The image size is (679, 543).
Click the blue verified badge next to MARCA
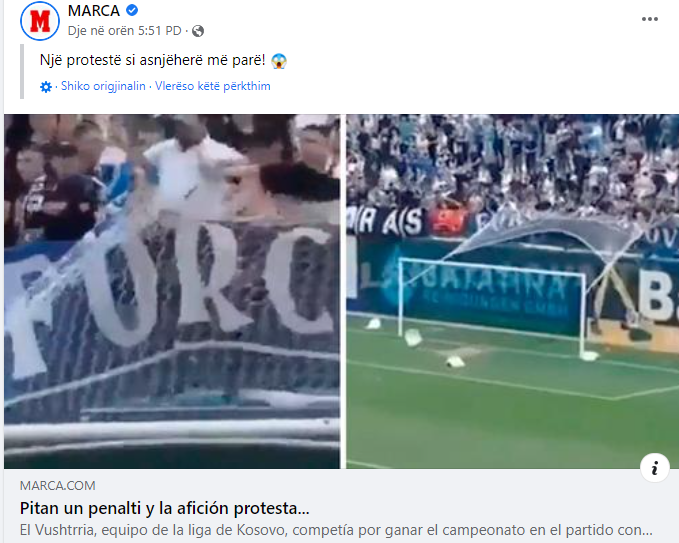(x=132, y=10)
